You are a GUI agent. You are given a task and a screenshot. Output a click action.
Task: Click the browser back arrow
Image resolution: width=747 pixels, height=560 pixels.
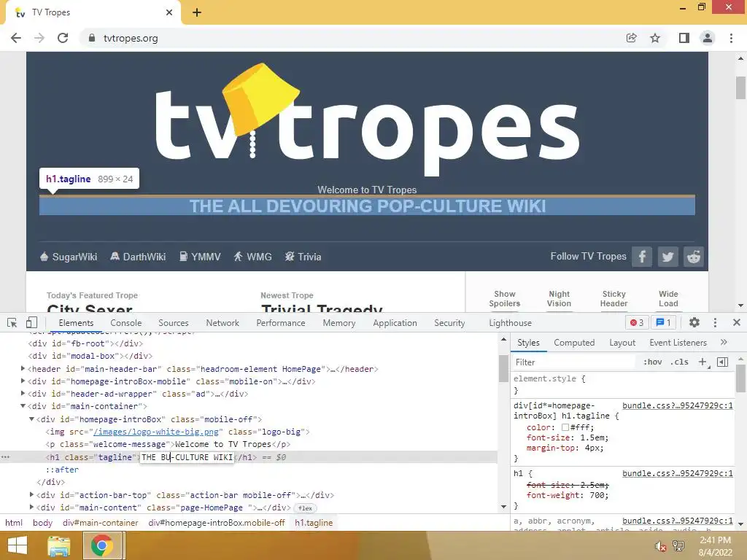[16, 38]
